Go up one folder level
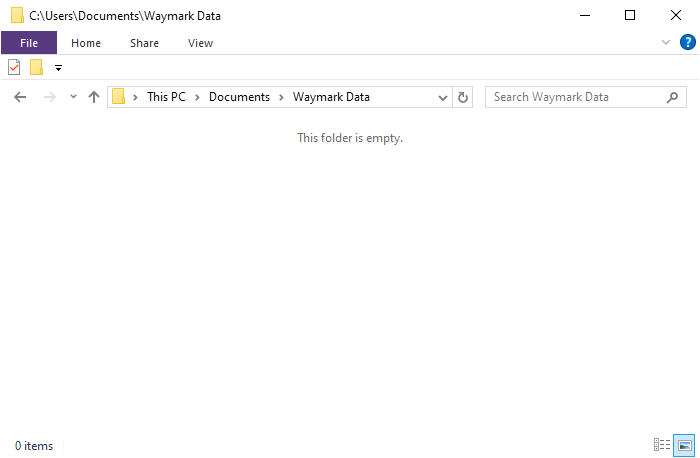This screenshot has width=700, height=458. coord(94,97)
